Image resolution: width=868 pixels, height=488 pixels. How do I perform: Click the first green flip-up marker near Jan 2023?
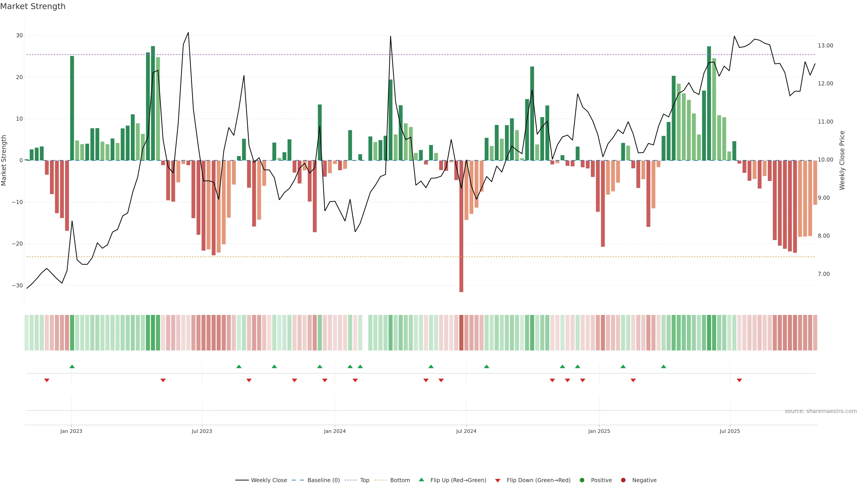(72, 366)
